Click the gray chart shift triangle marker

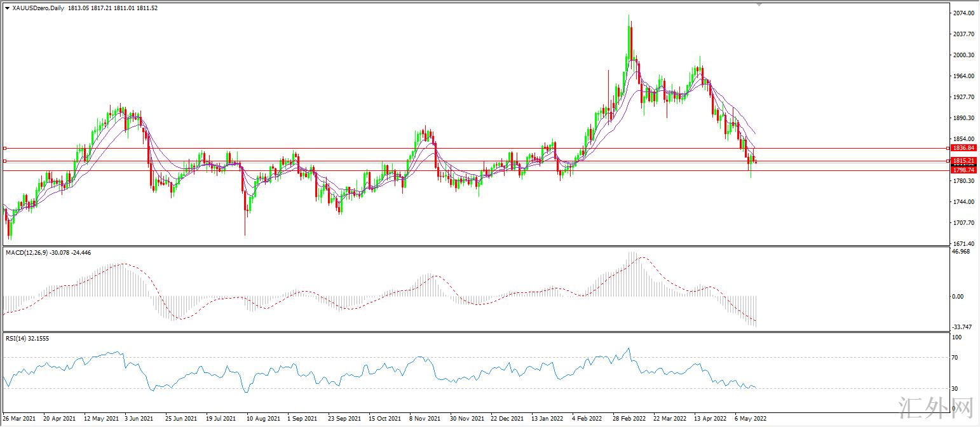click(x=759, y=4)
